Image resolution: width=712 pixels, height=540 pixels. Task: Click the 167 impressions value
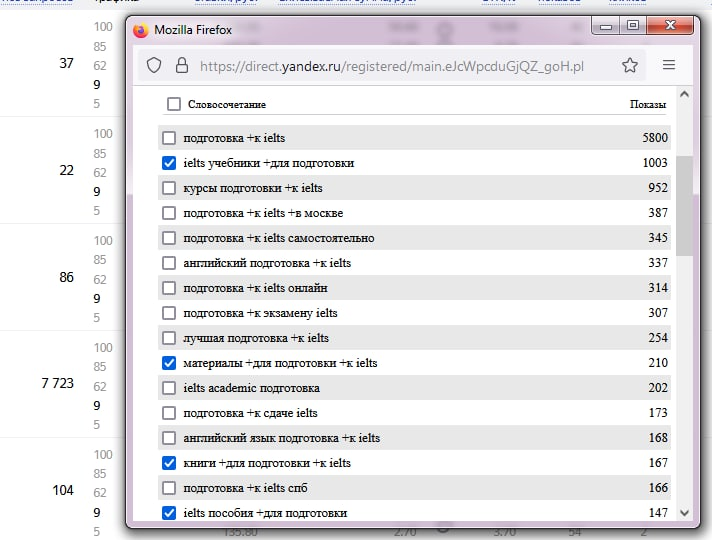pyautogui.click(x=658, y=462)
